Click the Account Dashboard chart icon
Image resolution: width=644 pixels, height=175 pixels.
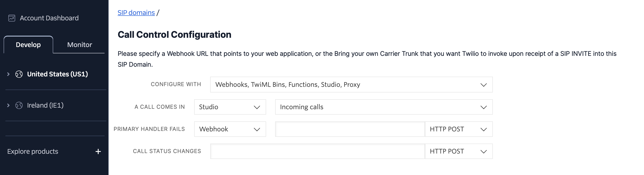12,18
